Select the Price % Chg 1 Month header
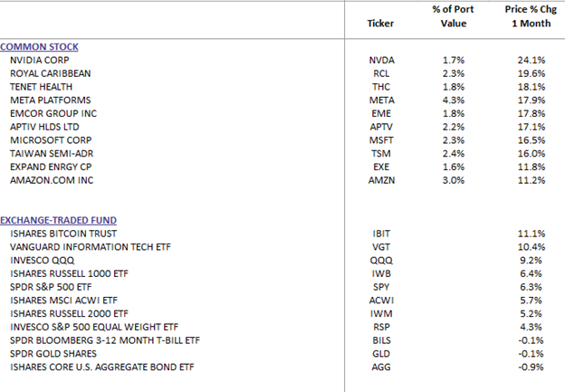Screen dimensions: 565x392 [531, 16]
